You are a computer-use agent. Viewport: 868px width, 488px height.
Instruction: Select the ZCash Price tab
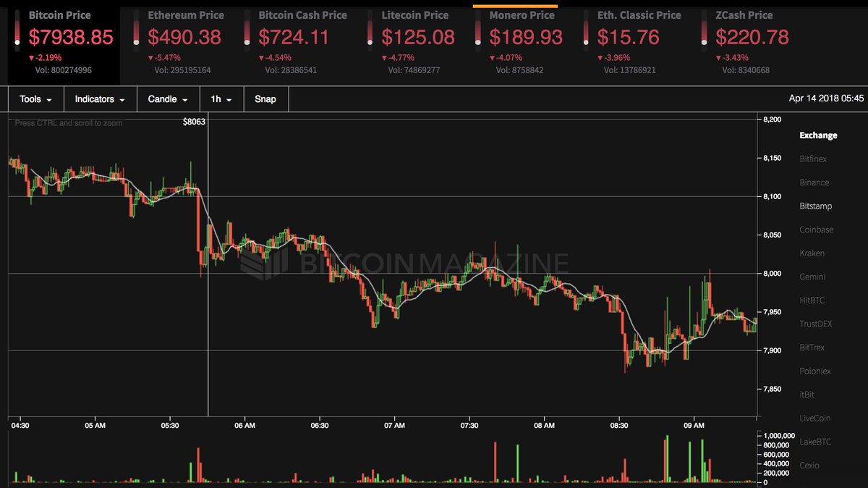click(745, 41)
